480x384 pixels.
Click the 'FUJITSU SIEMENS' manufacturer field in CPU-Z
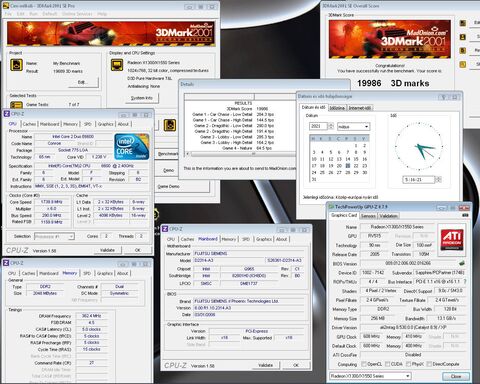(248, 254)
